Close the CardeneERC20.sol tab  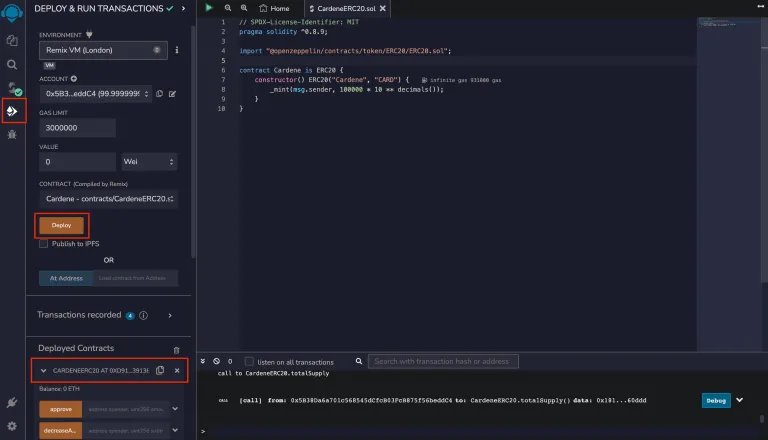point(383,8)
